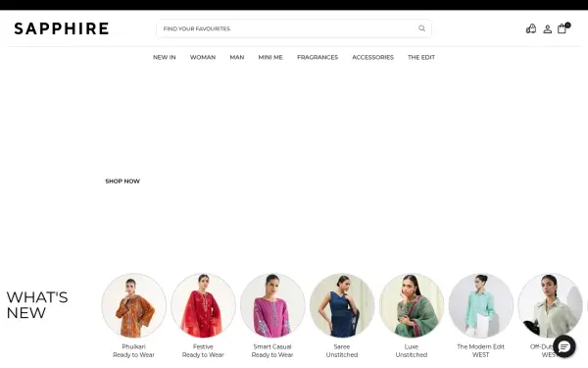Select the Festive red outfit thumbnail
Screen dimensions: 588x368
(203, 305)
